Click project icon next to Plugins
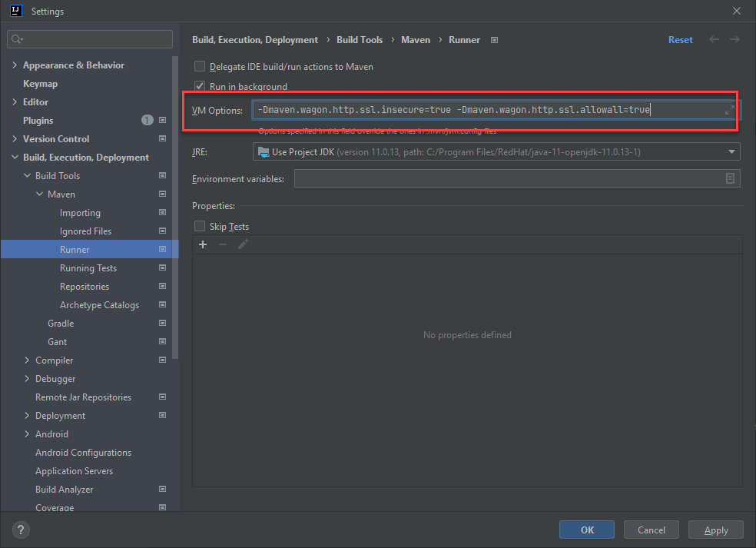This screenshot has height=548, width=756. point(162,120)
